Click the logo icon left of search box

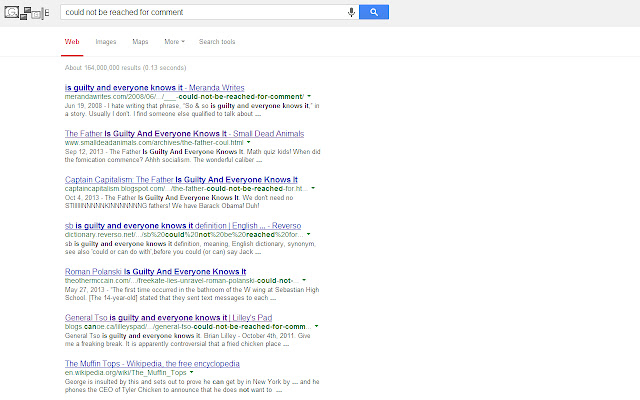[x=26, y=12]
